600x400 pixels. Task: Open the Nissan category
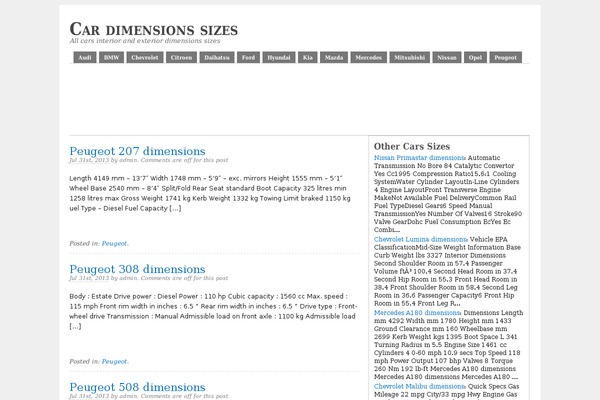(447, 57)
